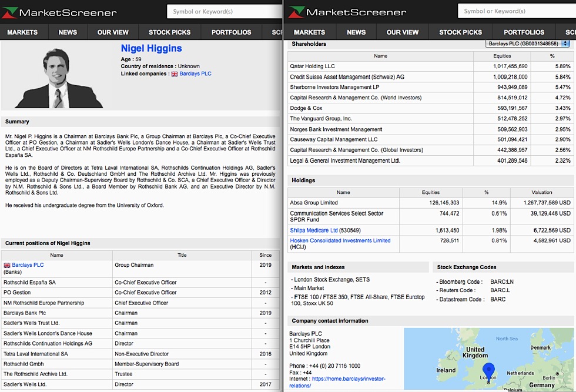Click the UK flag beside linked Barclays PLC

(x=175, y=74)
